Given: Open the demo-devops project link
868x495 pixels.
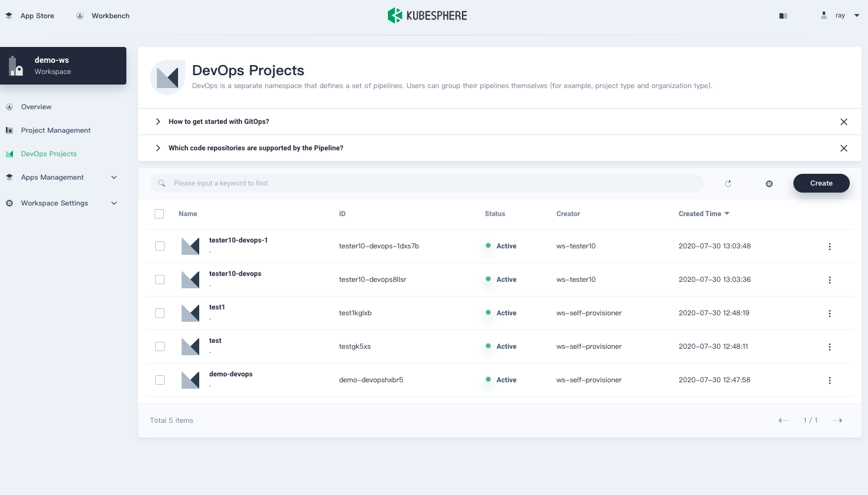Looking at the screenshot, I should click(231, 374).
